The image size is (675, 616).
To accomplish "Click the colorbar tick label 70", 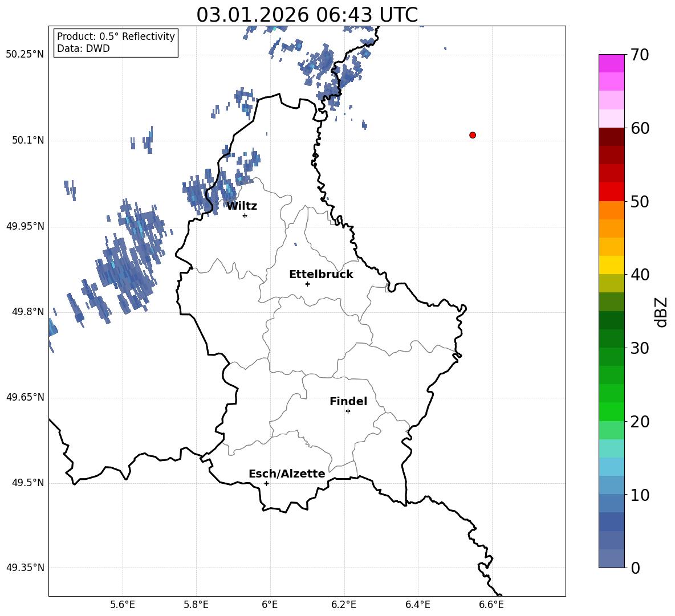I will point(640,55).
